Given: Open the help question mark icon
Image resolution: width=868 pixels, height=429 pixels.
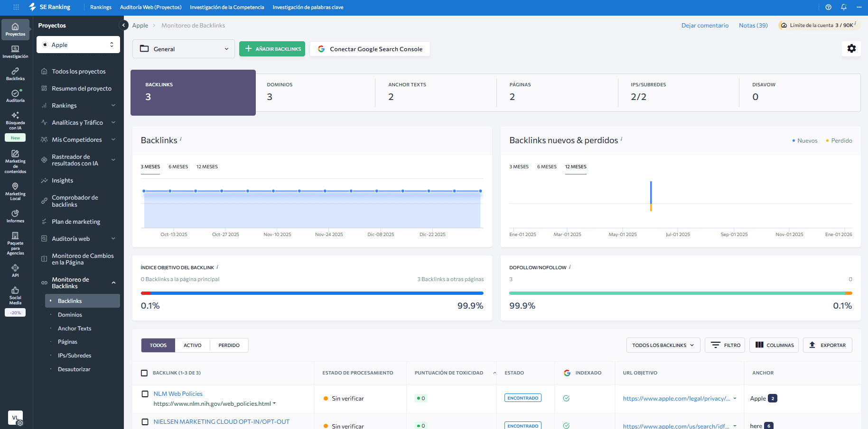Looking at the screenshot, I should coord(828,7).
